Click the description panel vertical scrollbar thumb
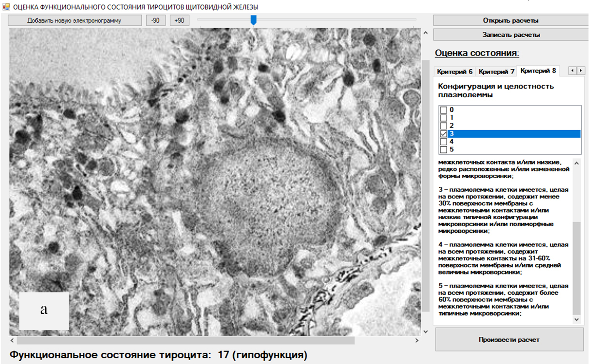589x364 pixels. point(576,268)
